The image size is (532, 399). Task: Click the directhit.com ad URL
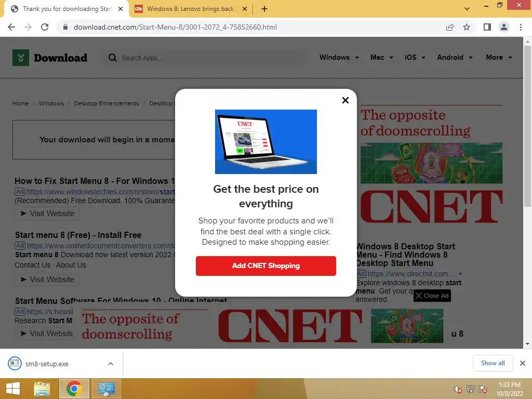[x=410, y=274]
